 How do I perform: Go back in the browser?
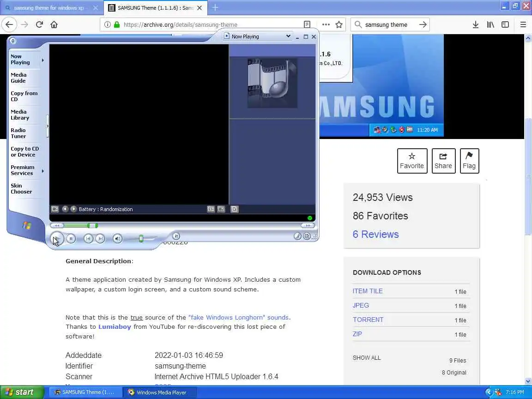[x=9, y=24]
